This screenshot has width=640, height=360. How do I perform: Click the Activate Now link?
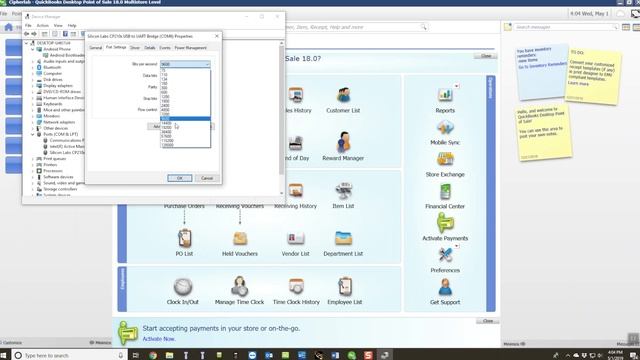click(159, 339)
